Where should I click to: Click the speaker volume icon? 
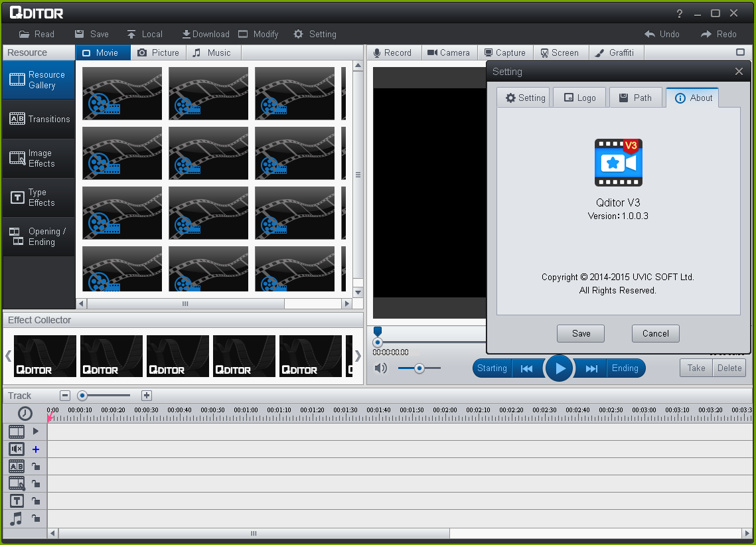pyautogui.click(x=380, y=368)
